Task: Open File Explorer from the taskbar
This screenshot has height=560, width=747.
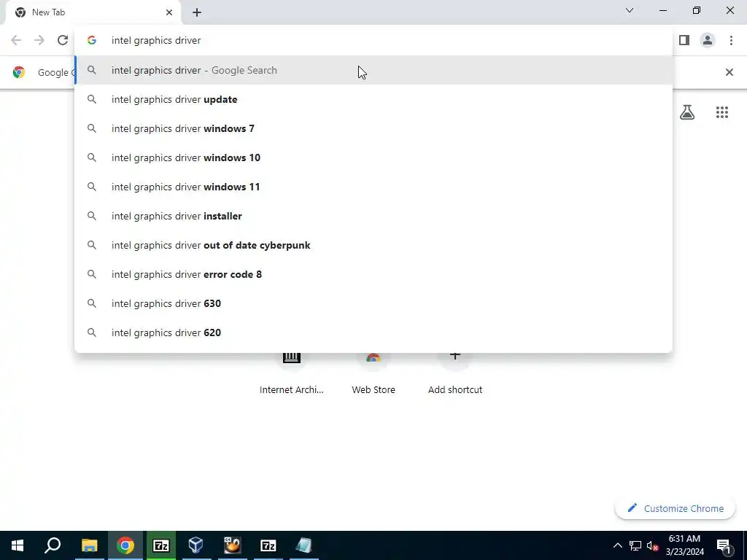Action: click(89, 545)
